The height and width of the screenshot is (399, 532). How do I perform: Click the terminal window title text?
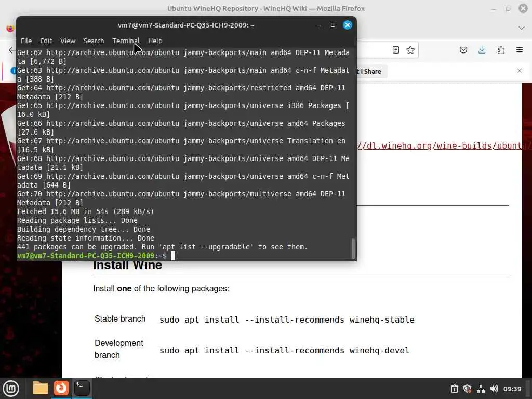[186, 25]
